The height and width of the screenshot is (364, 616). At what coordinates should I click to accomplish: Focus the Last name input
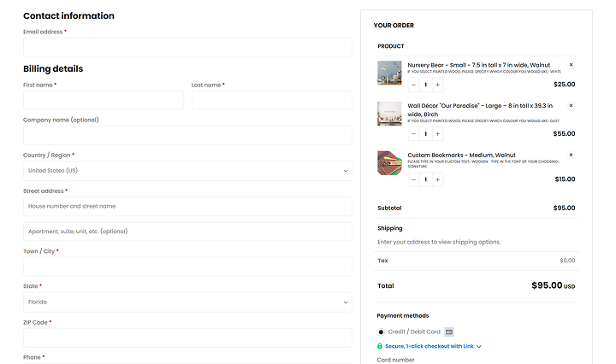(271, 101)
